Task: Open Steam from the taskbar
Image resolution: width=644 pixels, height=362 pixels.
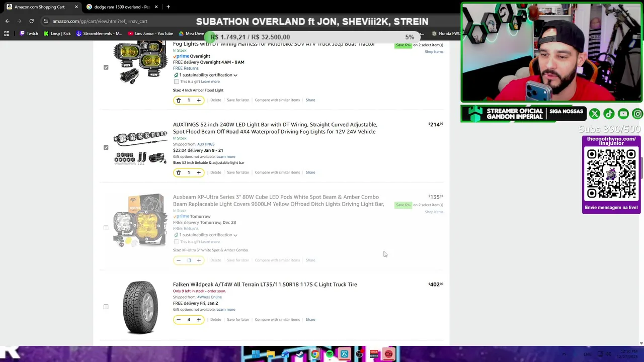Action: (300, 354)
